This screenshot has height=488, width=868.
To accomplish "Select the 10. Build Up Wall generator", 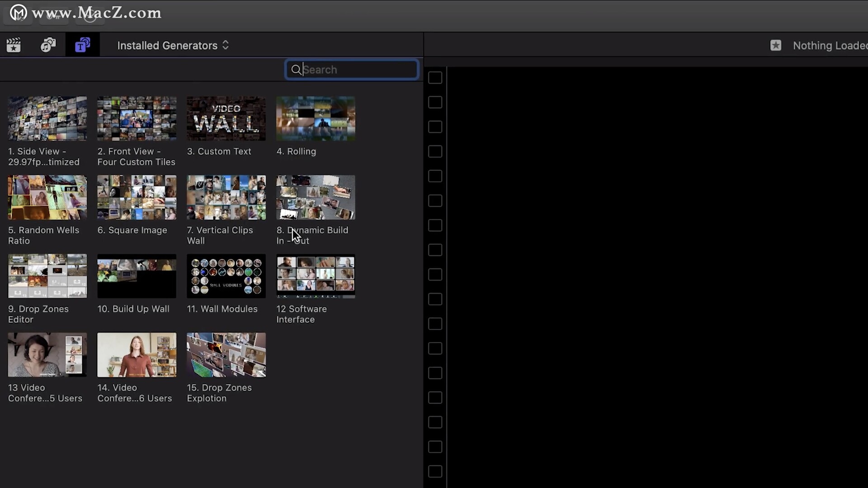I will coord(137,276).
